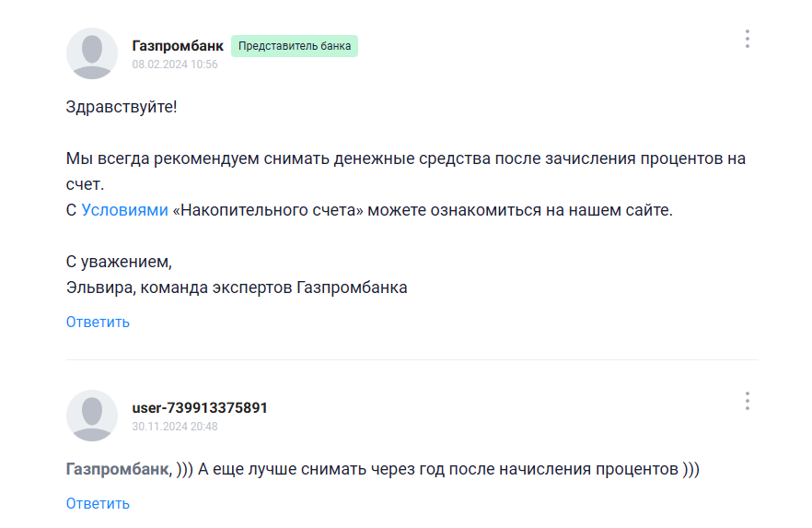The width and height of the screenshot is (812, 528).
Task: Click the bold Газпромбанк mention in the reply
Action: pos(117,469)
